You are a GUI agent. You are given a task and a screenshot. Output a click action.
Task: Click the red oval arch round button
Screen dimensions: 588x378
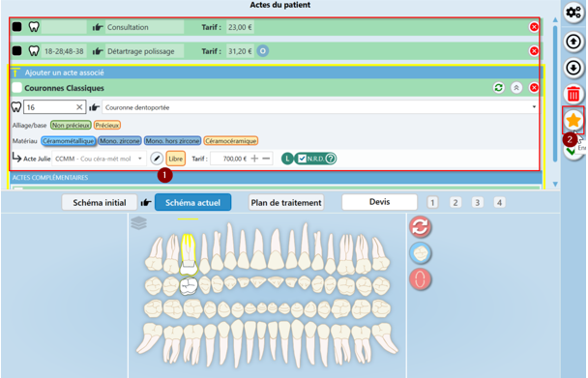click(x=420, y=279)
